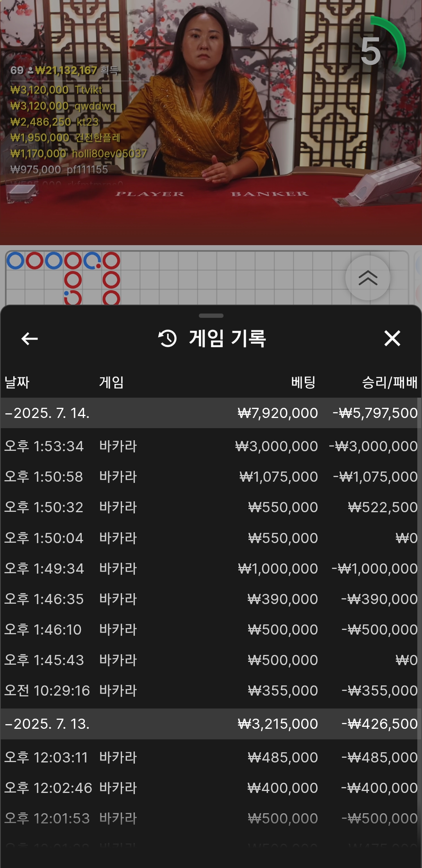This screenshot has width=422, height=868.
Task: Open the 오후 1:45:43 baccarat record
Action: [211, 660]
